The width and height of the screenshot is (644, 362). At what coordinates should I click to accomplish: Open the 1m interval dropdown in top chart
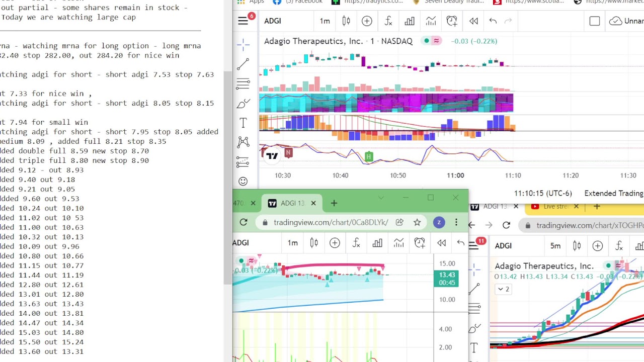[325, 21]
